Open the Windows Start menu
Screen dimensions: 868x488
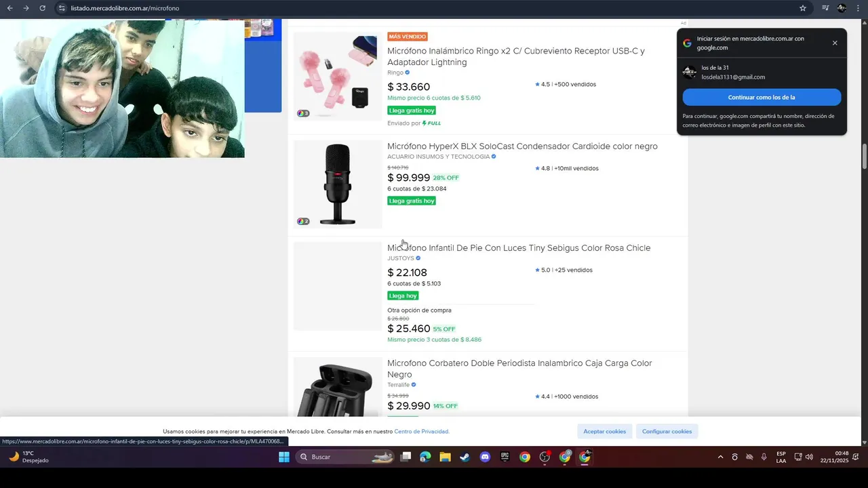(284, 457)
